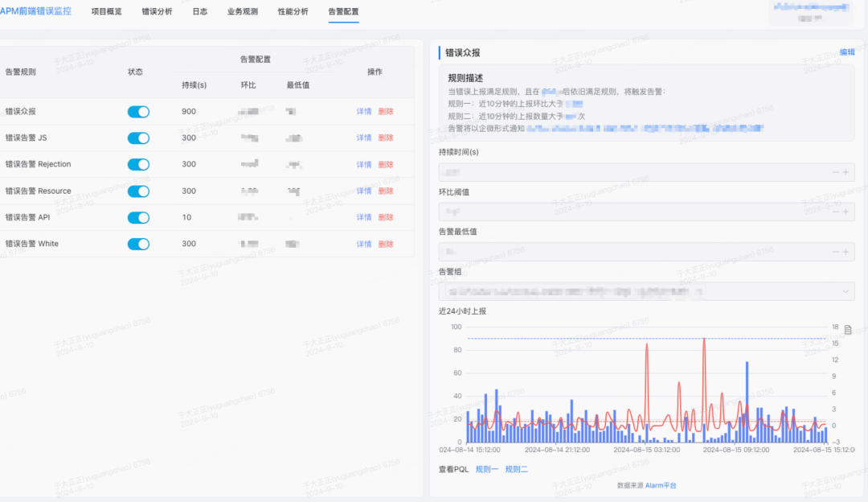Image resolution: width=868 pixels, height=502 pixels.
Task: Open the 错误分析 tab
Action: (157, 11)
